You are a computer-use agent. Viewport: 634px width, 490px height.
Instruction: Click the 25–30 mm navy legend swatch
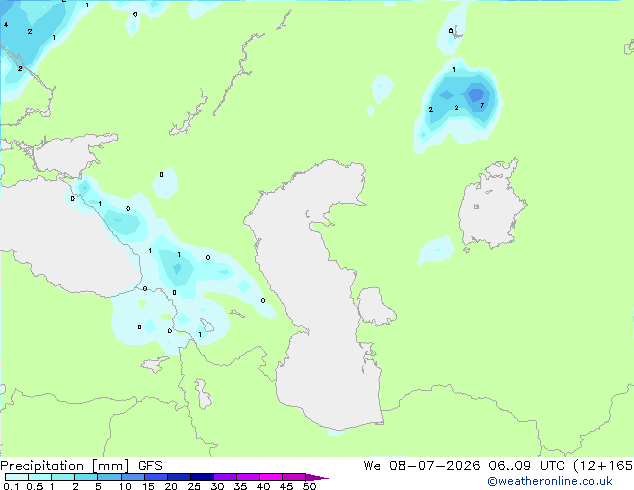coord(202,477)
